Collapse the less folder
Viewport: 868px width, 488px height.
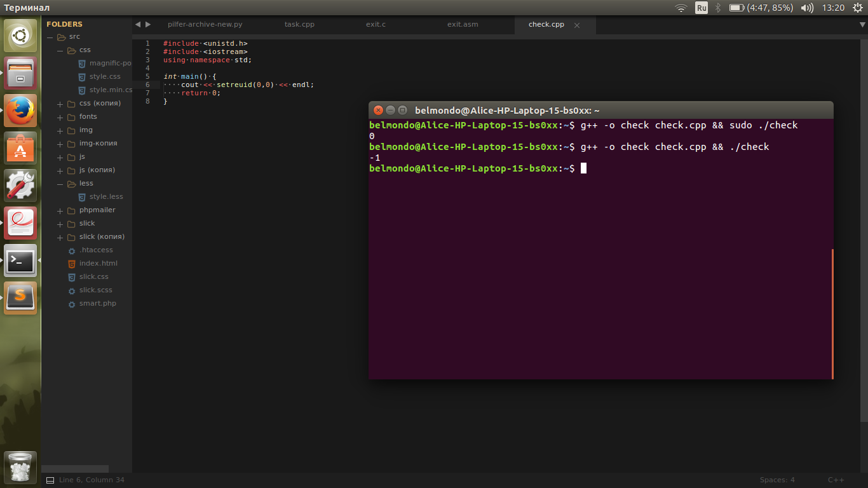click(60, 184)
